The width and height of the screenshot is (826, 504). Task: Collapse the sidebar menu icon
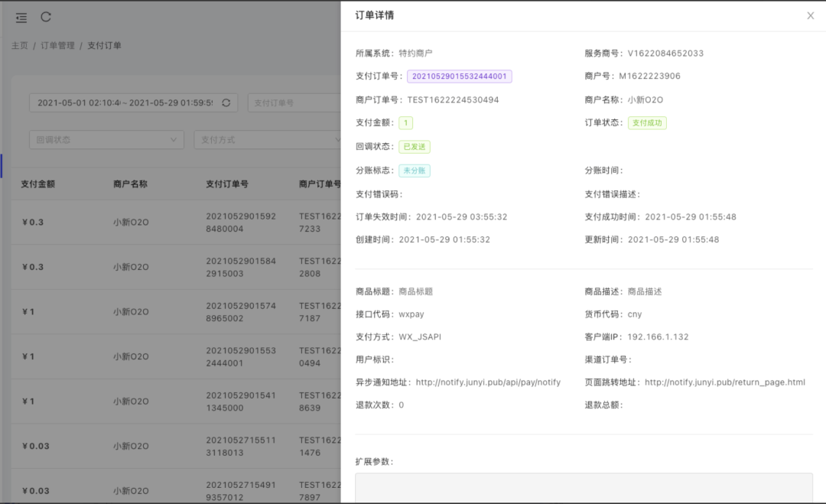21,17
